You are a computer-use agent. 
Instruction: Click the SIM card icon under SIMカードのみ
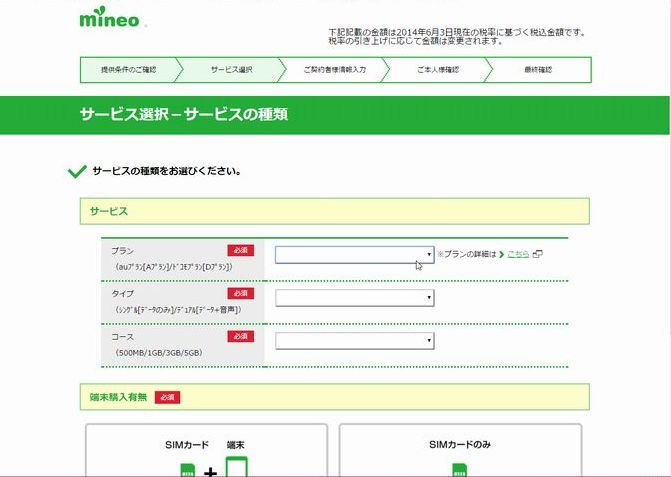click(x=460, y=470)
